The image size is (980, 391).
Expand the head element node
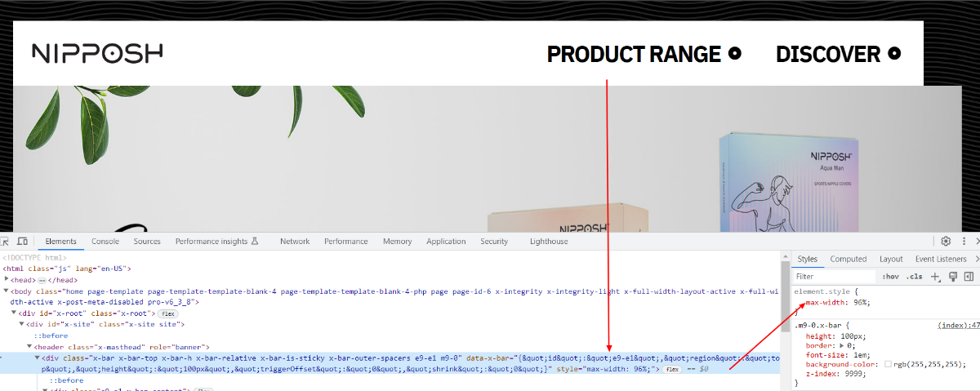pyautogui.click(x=7, y=279)
